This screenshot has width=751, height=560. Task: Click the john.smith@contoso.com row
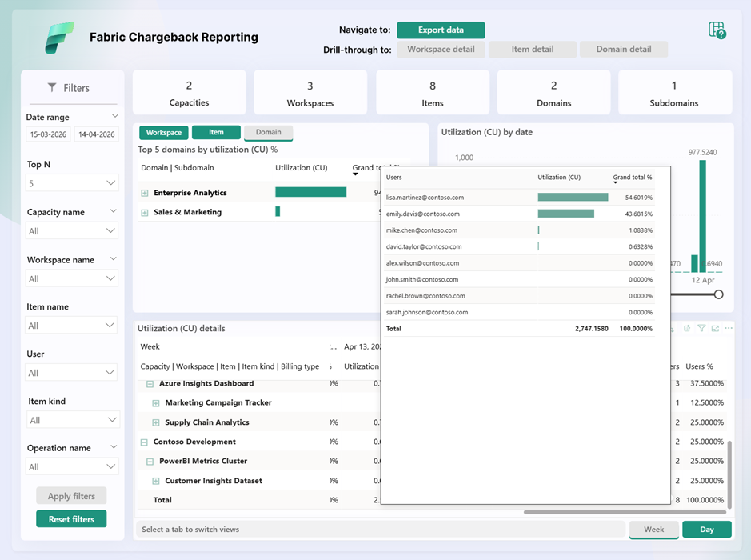pyautogui.click(x=519, y=279)
